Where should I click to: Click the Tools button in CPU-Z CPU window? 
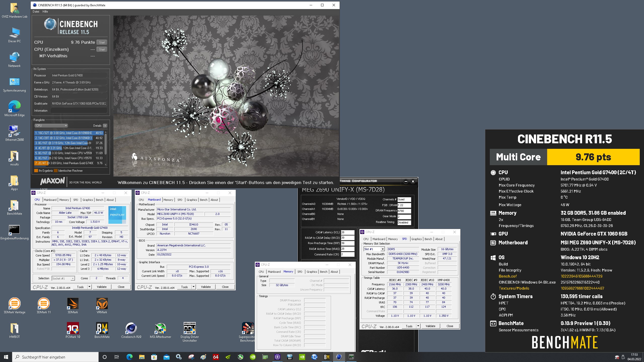click(80, 287)
